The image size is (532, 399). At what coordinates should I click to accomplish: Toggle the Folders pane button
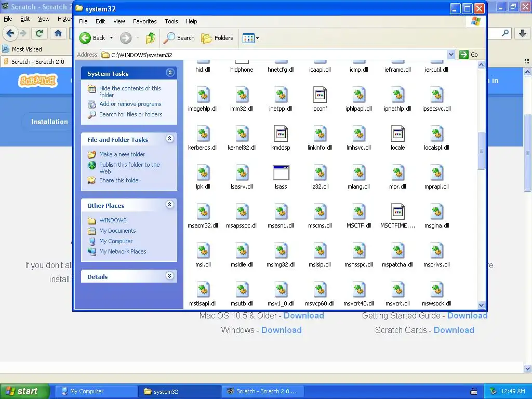[217, 38]
